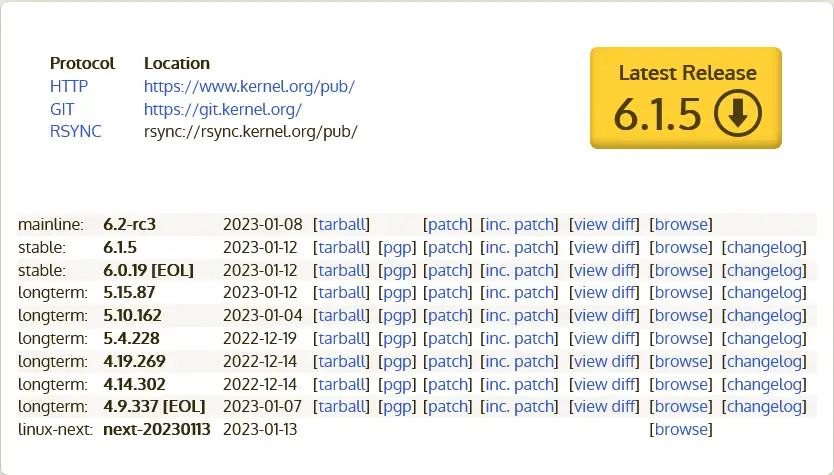This screenshot has width=834, height=475.
Task: Visit https://git.kernel.org/ location link
Action: (x=223, y=109)
